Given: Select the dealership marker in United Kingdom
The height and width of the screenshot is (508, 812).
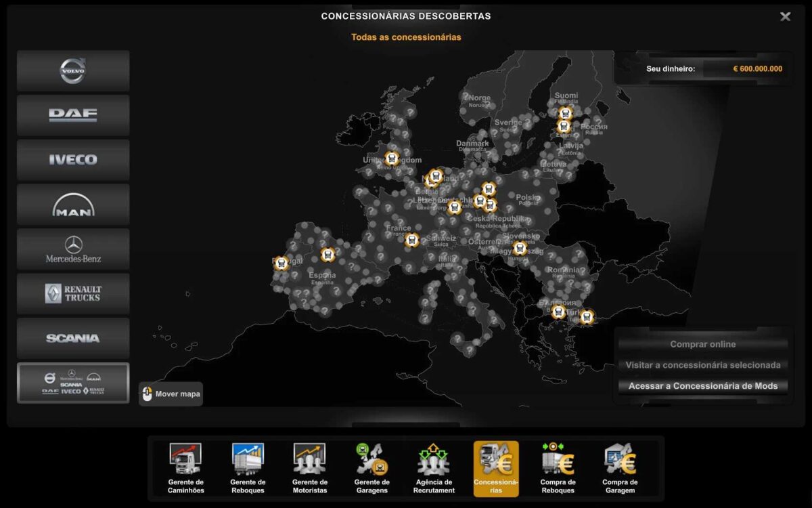Looking at the screenshot, I should [391, 158].
